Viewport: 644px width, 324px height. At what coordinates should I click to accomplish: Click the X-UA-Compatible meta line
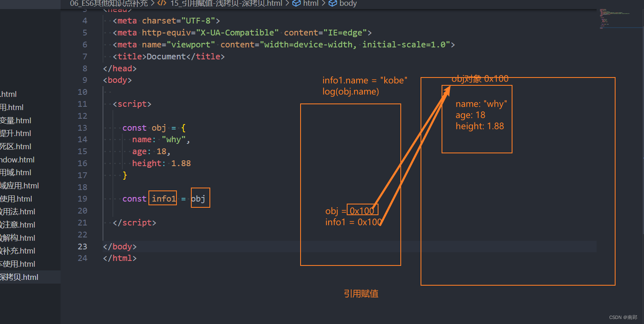click(242, 33)
